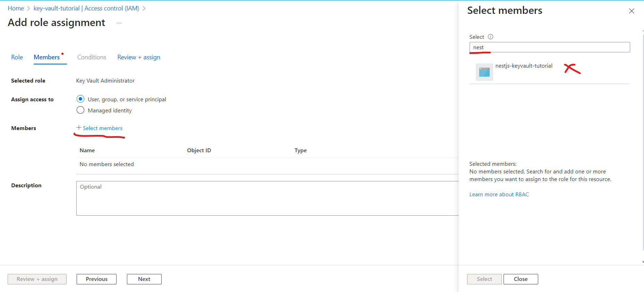Close the Select members panel
This screenshot has height=292, width=644.
pos(632,11)
